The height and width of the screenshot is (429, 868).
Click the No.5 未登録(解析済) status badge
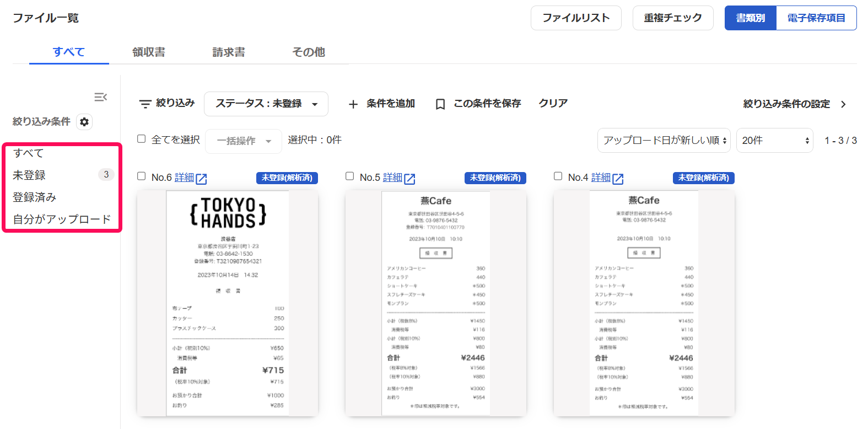[x=495, y=178]
